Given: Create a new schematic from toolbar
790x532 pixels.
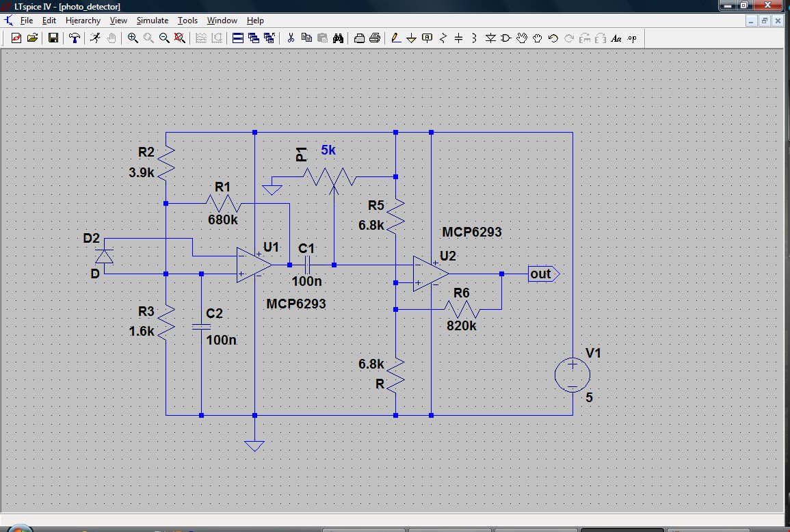Looking at the screenshot, I should pos(16,38).
